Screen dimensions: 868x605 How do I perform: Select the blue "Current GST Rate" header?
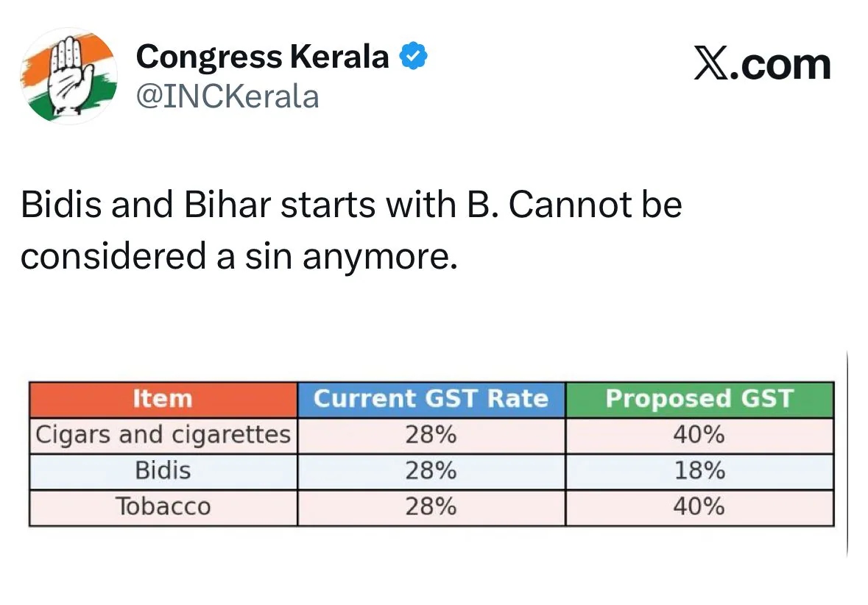point(431,399)
